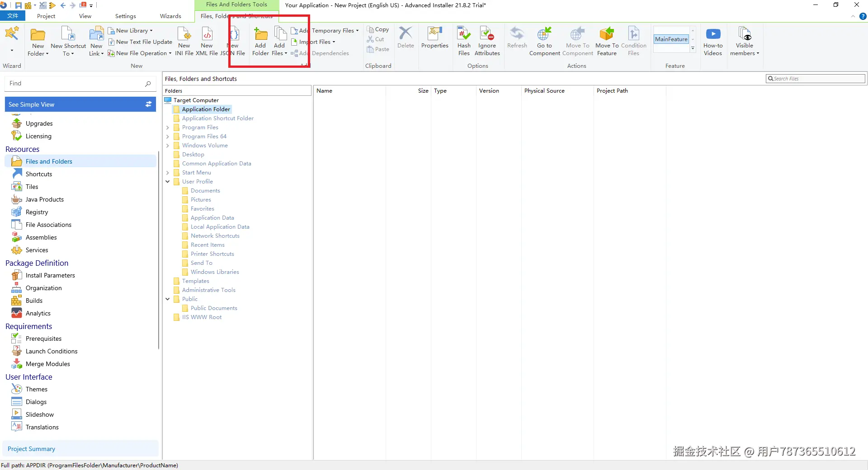Open New Shortcut To tool
This screenshot has height=470, width=868.
(68, 41)
